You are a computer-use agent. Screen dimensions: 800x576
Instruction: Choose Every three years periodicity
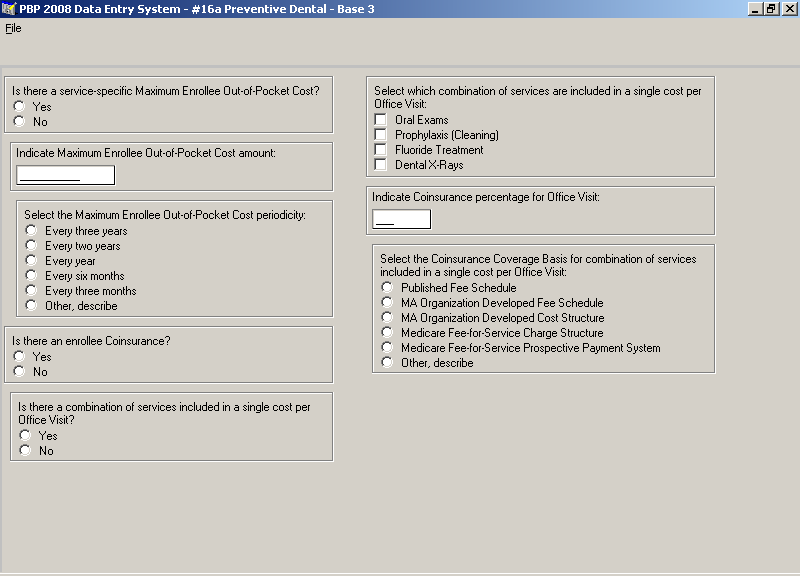click(31, 231)
